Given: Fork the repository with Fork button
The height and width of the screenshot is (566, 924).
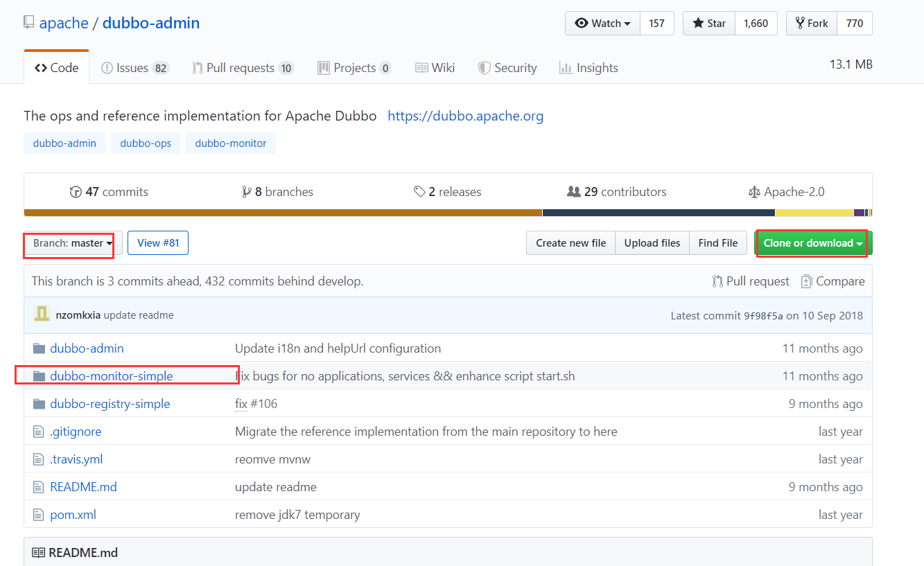Looking at the screenshot, I should 812,23.
